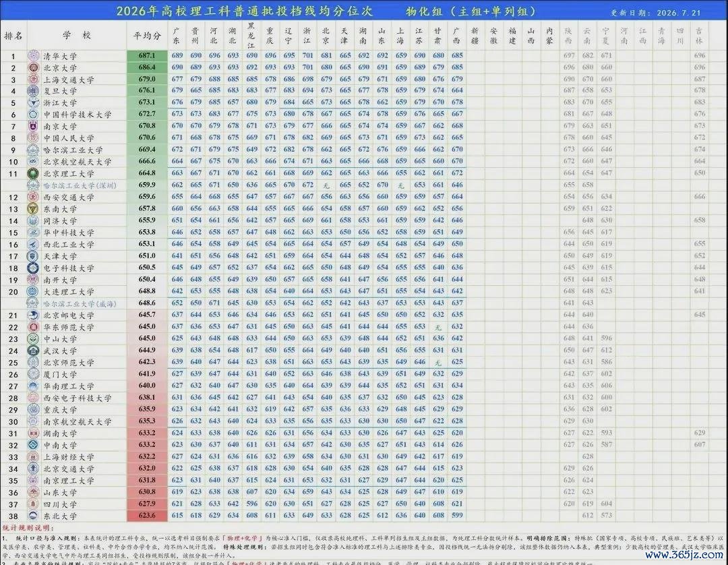Select the red 623.6 average score cell
728x565 pixels.
[x=147, y=515]
